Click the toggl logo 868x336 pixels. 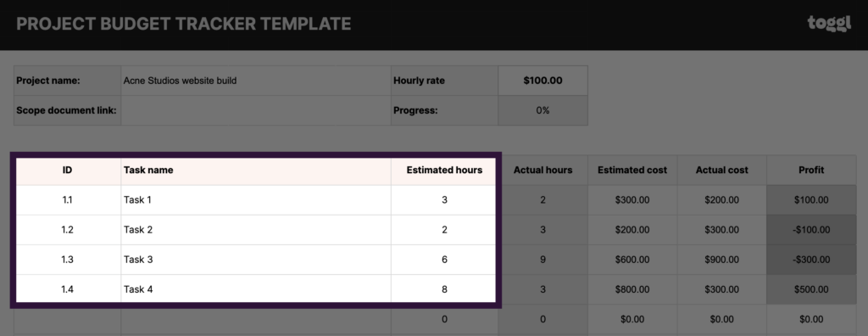(x=829, y=24)
